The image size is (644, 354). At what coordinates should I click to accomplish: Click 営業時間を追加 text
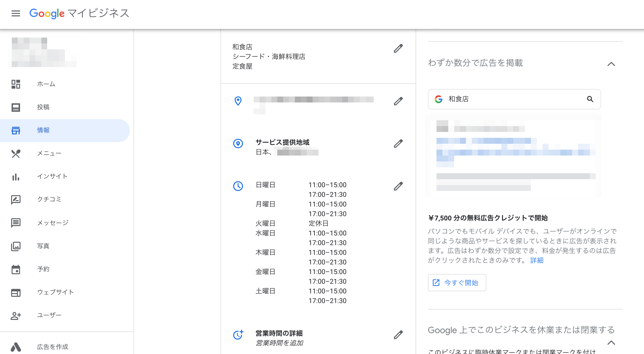pos(279,343)
